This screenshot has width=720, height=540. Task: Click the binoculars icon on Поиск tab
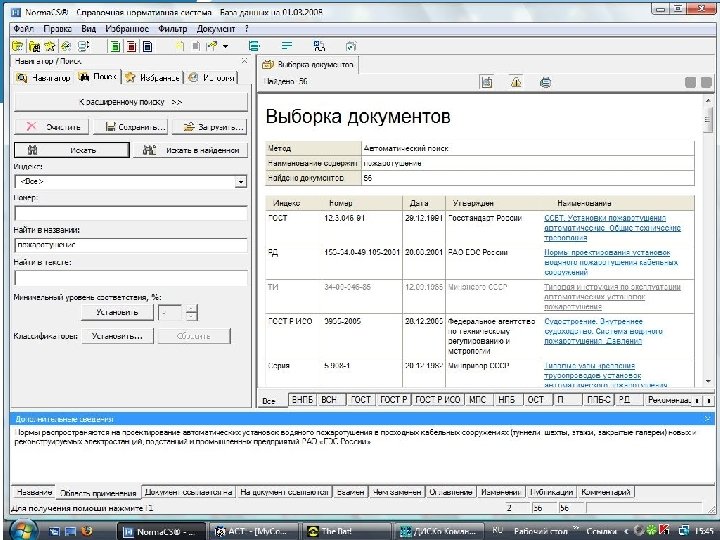point(84,77)
